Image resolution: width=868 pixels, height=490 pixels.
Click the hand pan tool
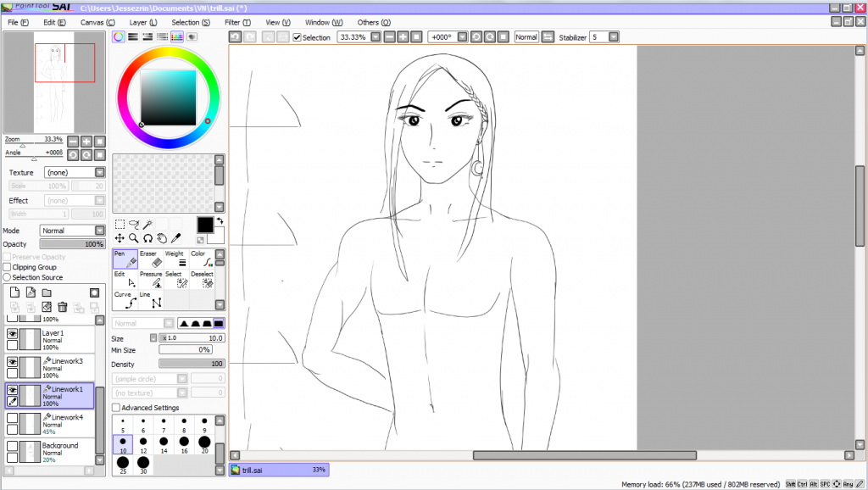point(162,238)
